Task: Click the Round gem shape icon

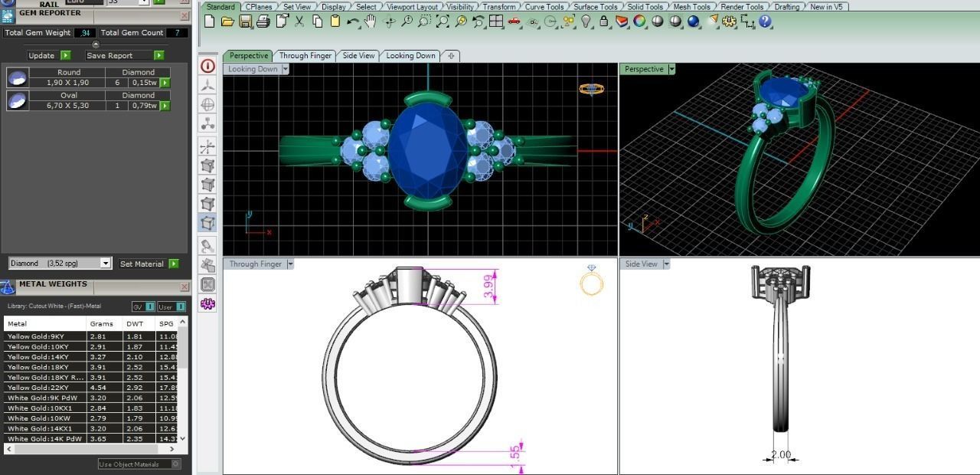Action: pyautogui.click(x=18, y=77)
